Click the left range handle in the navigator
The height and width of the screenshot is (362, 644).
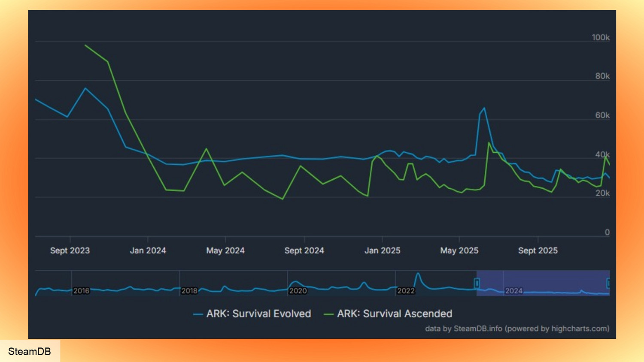tap(477, 283)
